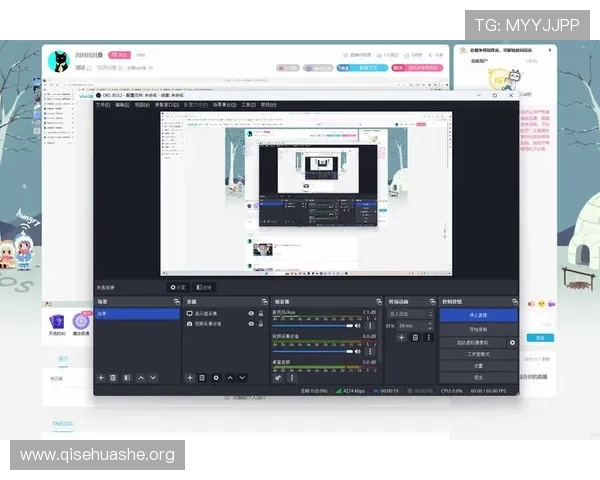Viewport: 600px width, 480px height.
Task: Open source properties gear icon
Action: pyautogui.click(x=215, y=377)
